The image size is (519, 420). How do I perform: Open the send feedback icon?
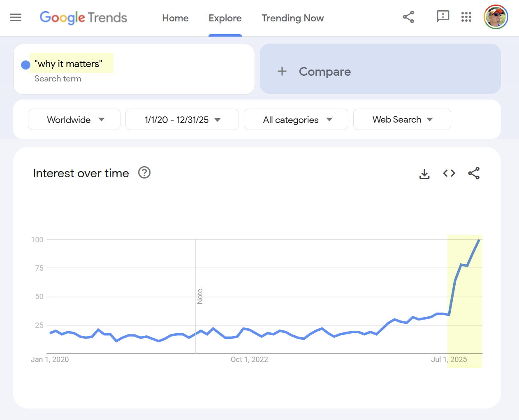tap(443, 16)
